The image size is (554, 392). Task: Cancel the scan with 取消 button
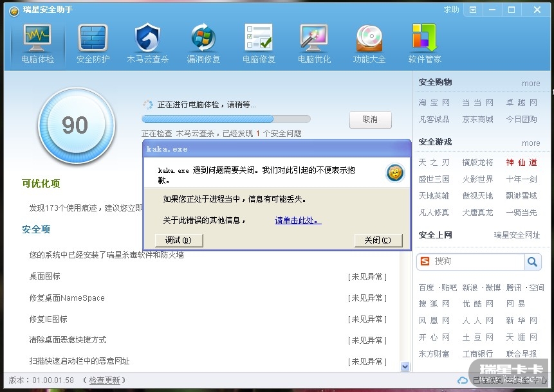click(x=370, y=120)
